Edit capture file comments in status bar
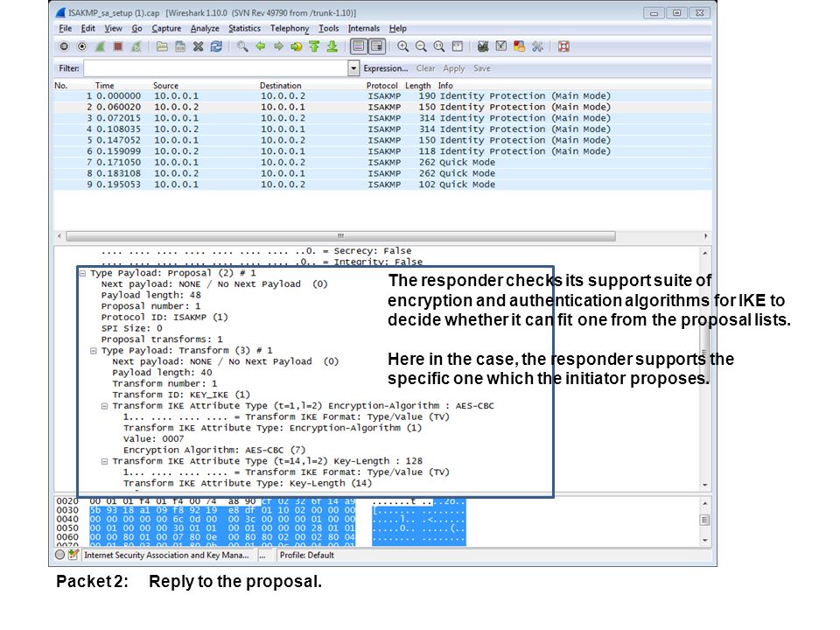This screenshot has width=840, height=630. tap(73, 555)
